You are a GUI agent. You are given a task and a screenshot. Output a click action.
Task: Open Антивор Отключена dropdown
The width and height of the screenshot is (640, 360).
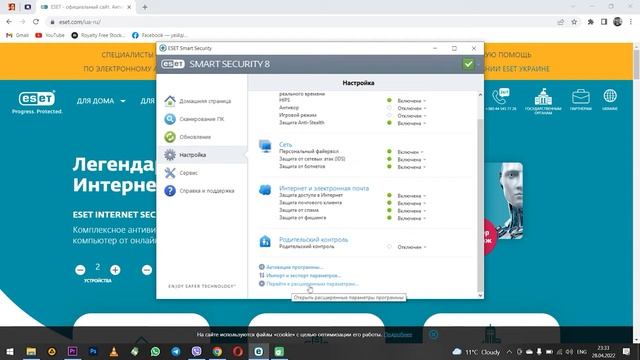[411, 108]
